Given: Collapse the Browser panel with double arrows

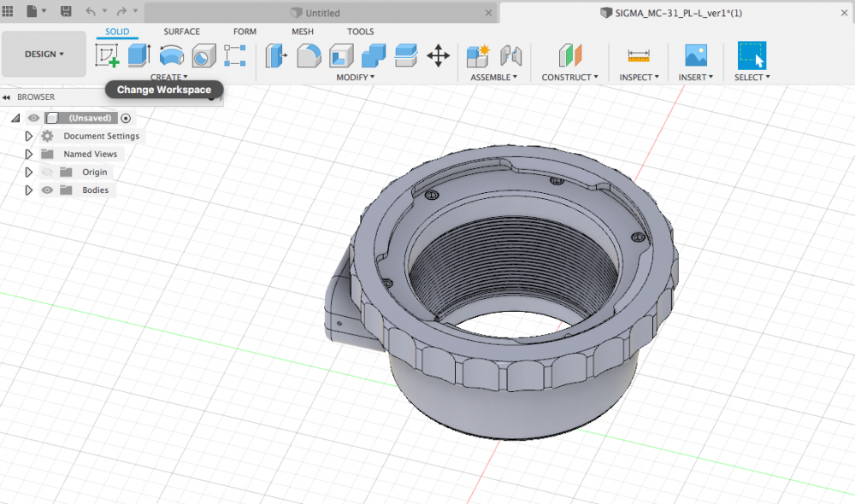Looking at the screenshot, I should click(7, 97).
